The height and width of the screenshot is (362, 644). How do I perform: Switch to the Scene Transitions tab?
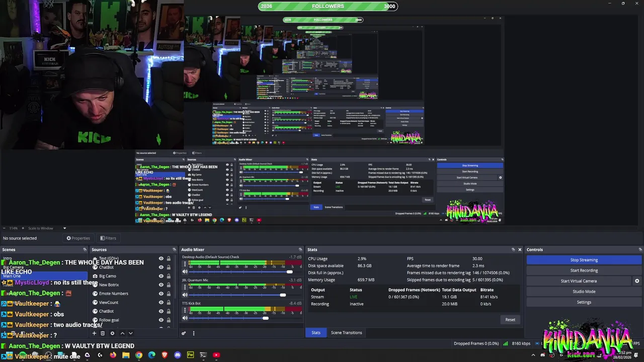(346, 333)
